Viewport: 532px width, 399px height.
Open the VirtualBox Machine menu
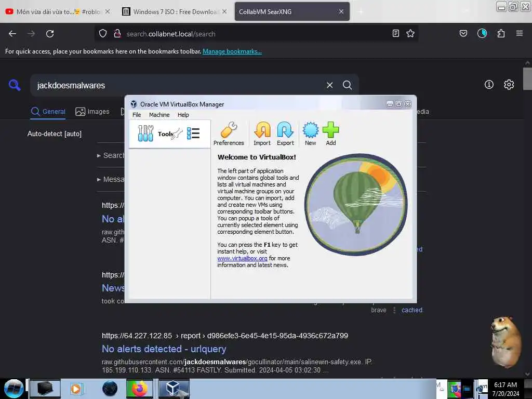coord(159,115)
